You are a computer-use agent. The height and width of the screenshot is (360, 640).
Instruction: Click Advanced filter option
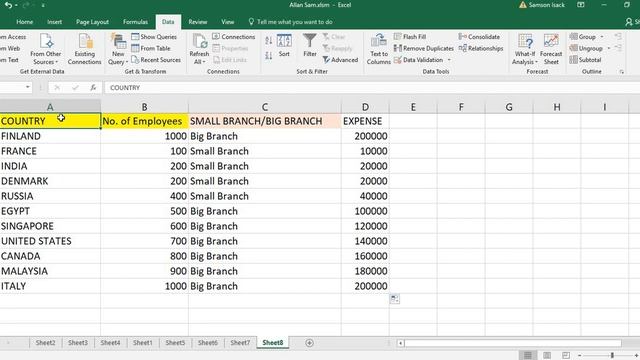(x=340, y=60)
